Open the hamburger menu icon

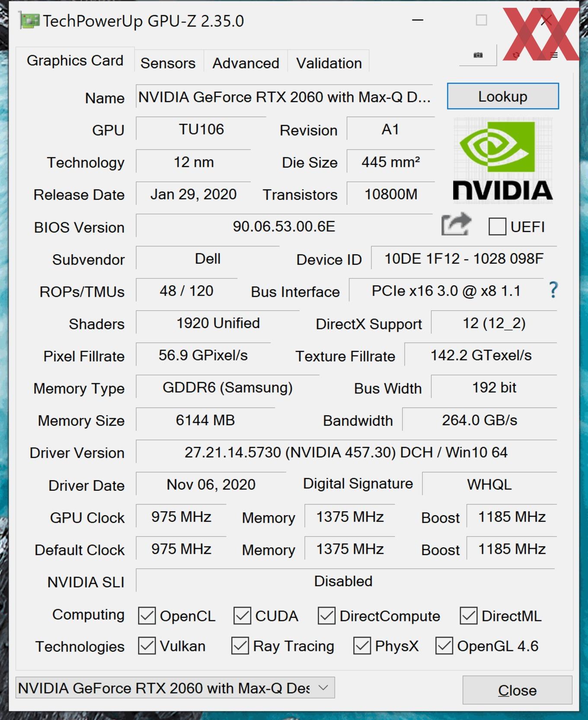point(554,55)
